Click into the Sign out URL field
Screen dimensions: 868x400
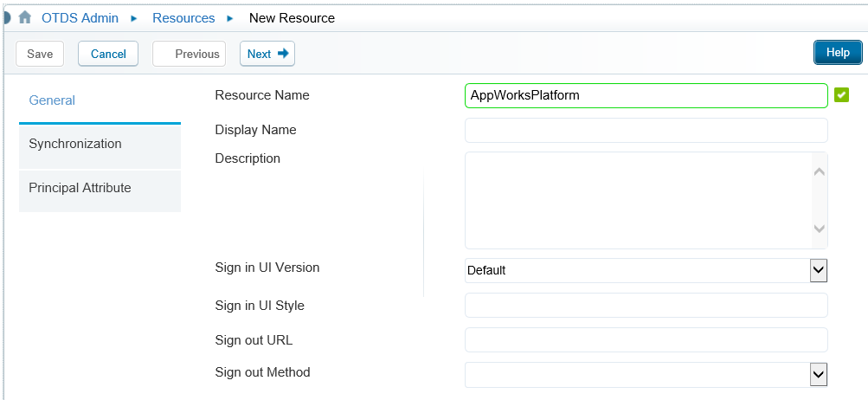coord(646,340)
